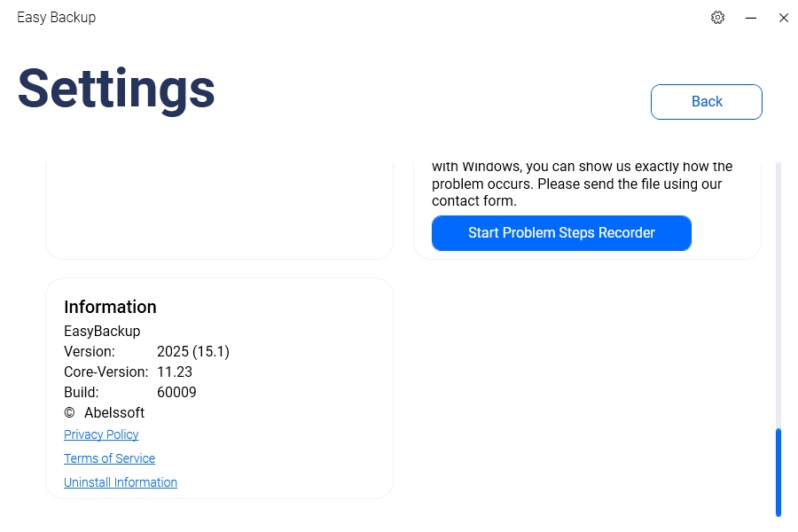Click the copyright symbol before Abelssoft
This screenshot has height=532, width=798.
tap(69, 413)
